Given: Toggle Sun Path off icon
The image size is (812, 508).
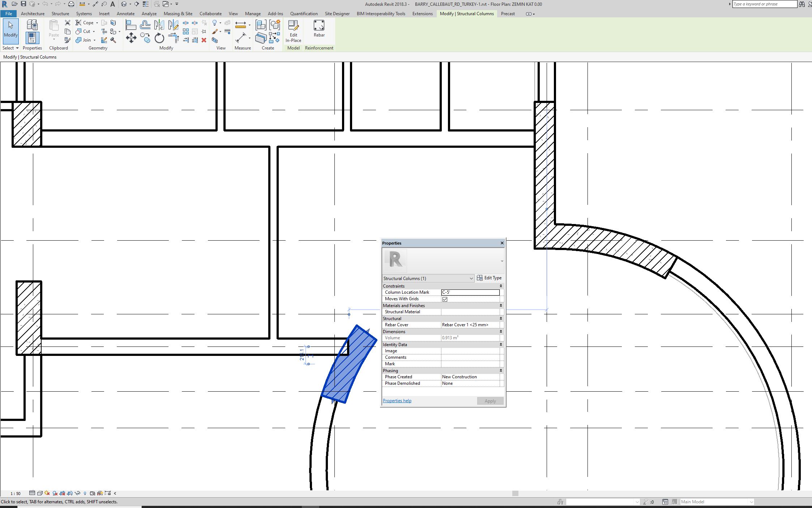Looking at the screenshot, I should click(x=47, y=493).
